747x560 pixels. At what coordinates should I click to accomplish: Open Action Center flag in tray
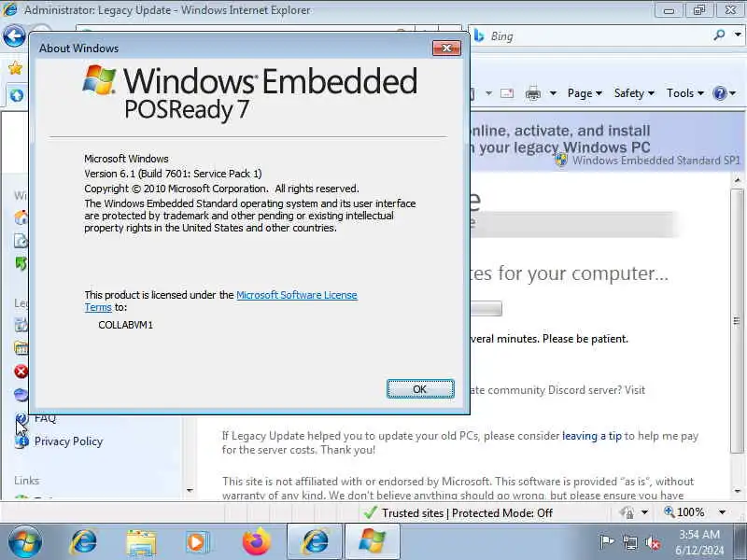click(x=606, y=542)
